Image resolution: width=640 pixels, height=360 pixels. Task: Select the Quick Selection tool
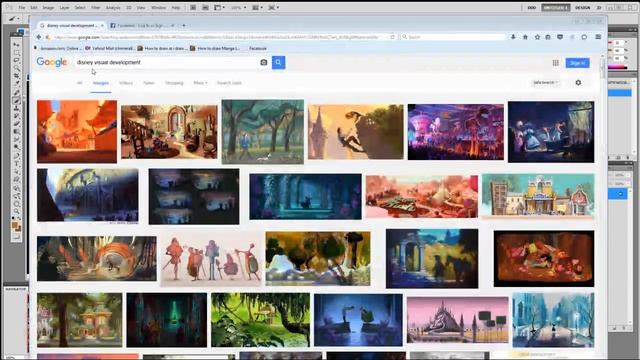(16, 68)
